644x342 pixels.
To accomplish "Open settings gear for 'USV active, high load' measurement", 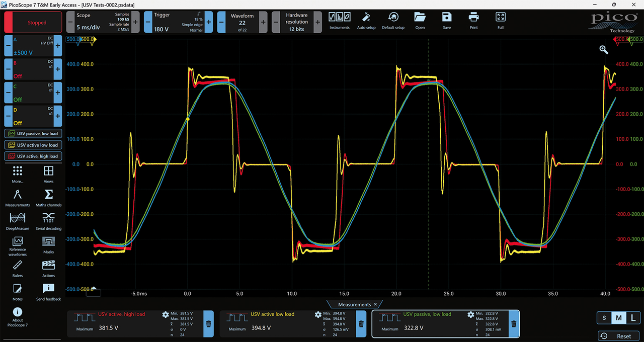I will pyautogui.click(x=166, y=315).
